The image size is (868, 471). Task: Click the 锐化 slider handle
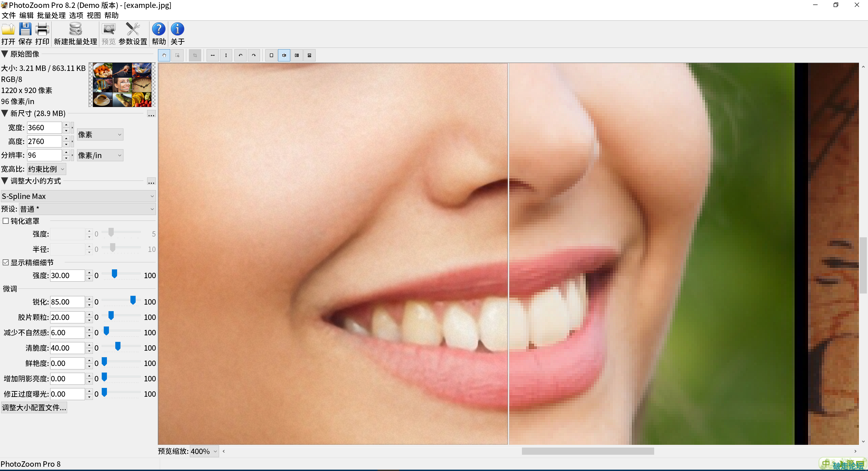click(133, 300)
